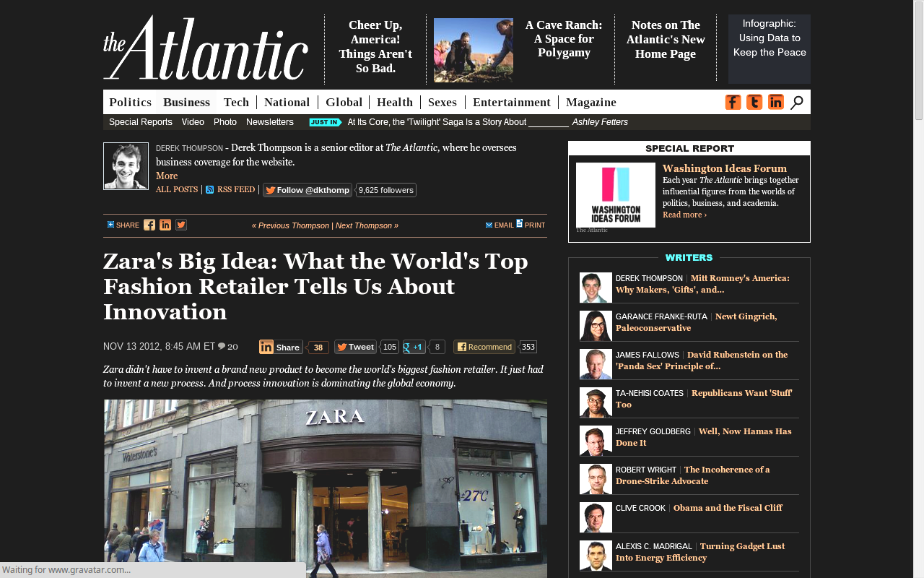
Task: Open the Entertainment section
Action: (512, 102)
